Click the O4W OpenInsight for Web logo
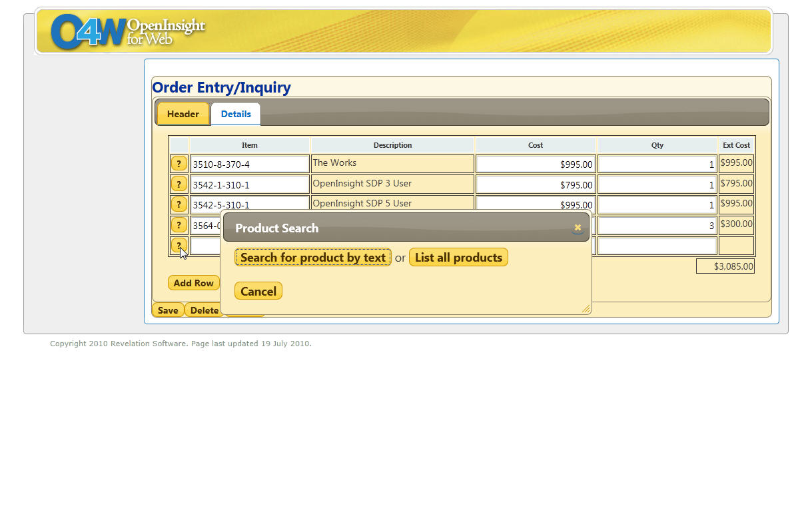812x524 pixels. [128, 31]
